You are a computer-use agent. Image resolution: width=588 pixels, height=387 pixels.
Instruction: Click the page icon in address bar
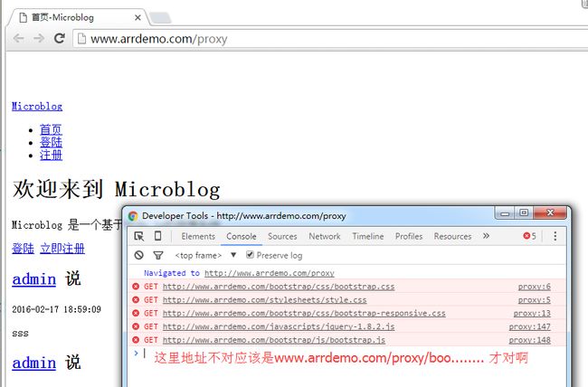click(x=81, y=39)
